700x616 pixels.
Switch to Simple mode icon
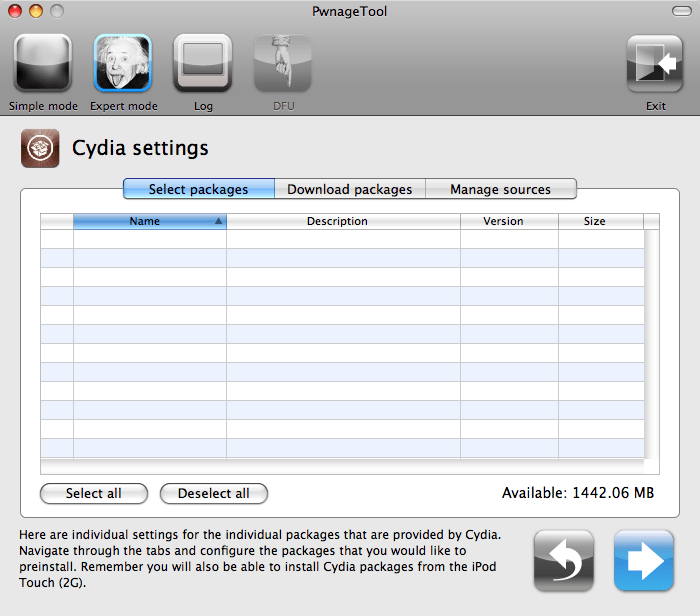[x=43, y=63]
